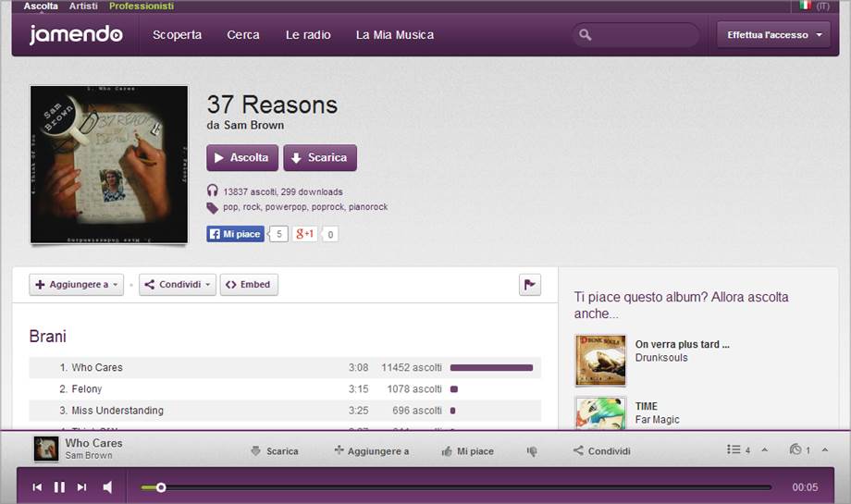This screenshot has height=504, width=851.
Task: Click the thumbs-down dislike icon
Action: tap(532, 451)
